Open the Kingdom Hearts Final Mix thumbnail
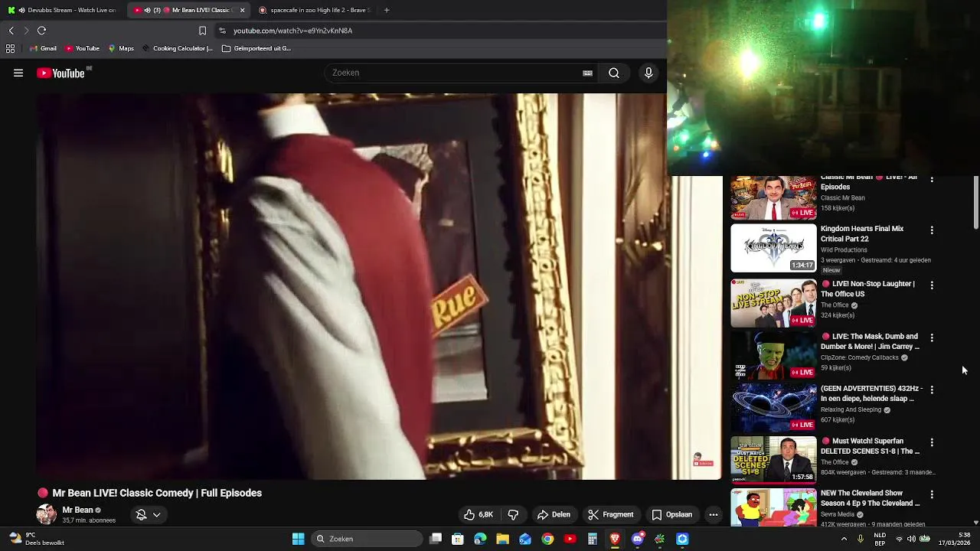The image size is (980, 551). coord(773,248)
